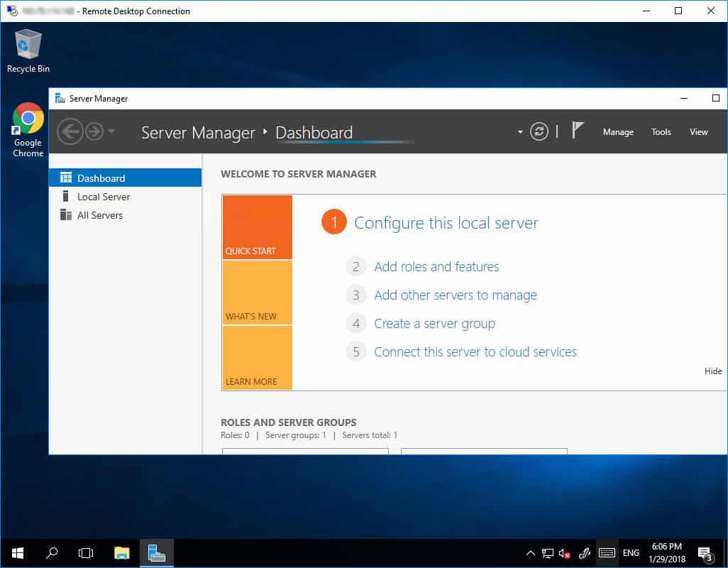Open the WHAT'S NEW tile

257,293
